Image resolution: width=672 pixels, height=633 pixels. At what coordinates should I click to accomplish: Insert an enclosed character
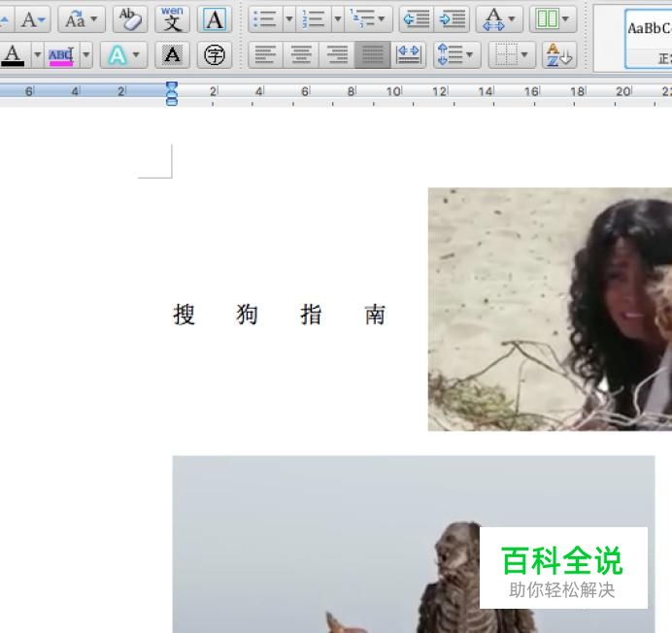tap(214, 55)
